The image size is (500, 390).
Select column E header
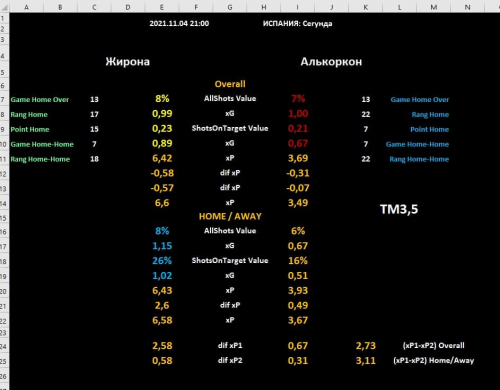162,7
